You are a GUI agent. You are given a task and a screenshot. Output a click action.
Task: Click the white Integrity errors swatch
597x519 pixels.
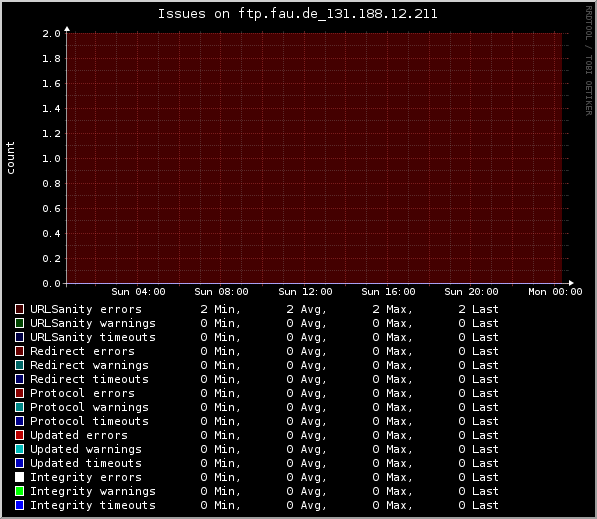pyautogui.click(x=19, y=477)
